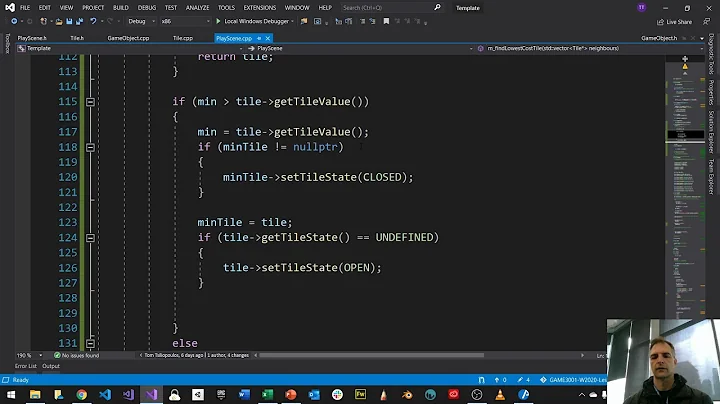Open the DEBUG menu
720x404 pixels.
[x=147, y=8]
